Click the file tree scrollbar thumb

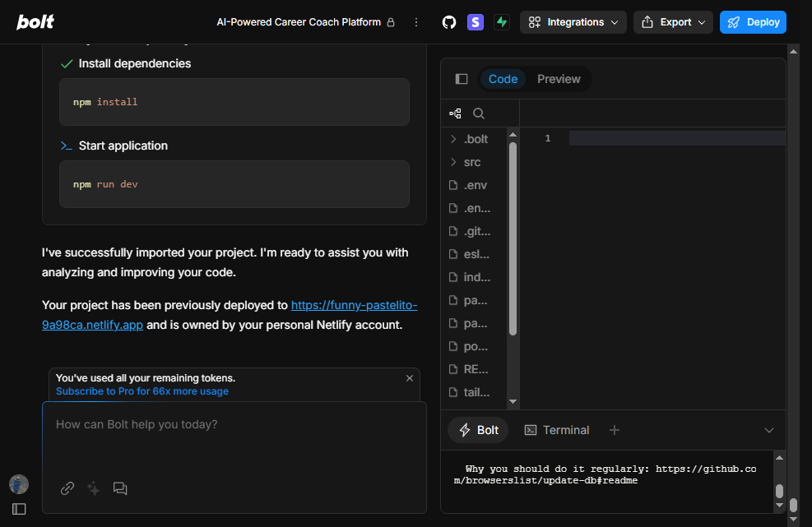513,238
